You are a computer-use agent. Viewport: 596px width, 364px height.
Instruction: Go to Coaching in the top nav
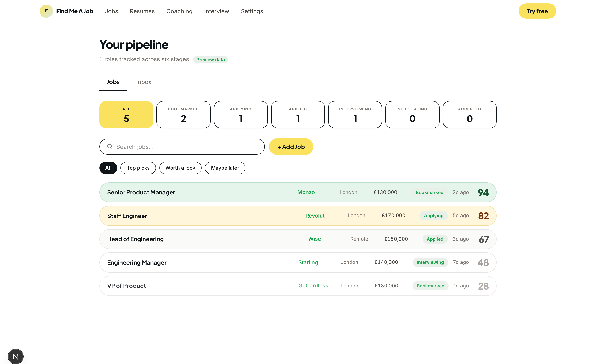[x=179, y=11]
